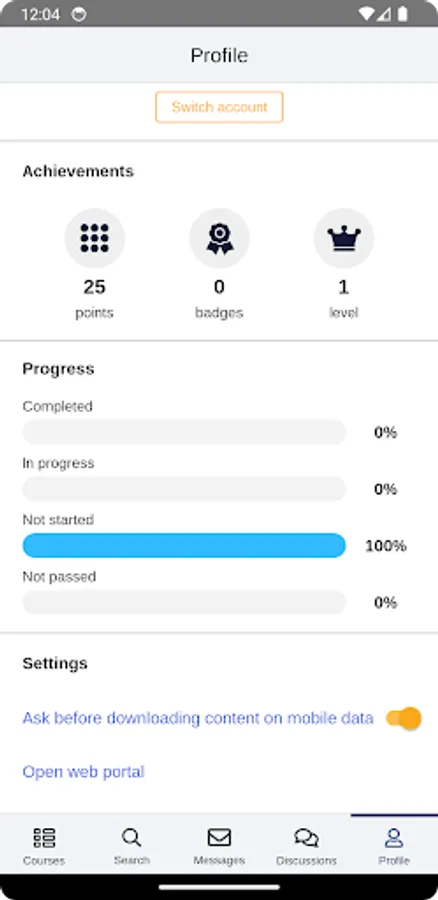Open Discussions chat bubbles icon
The width and height of the screenshot is (438, 900).
[x=307, y=838]
